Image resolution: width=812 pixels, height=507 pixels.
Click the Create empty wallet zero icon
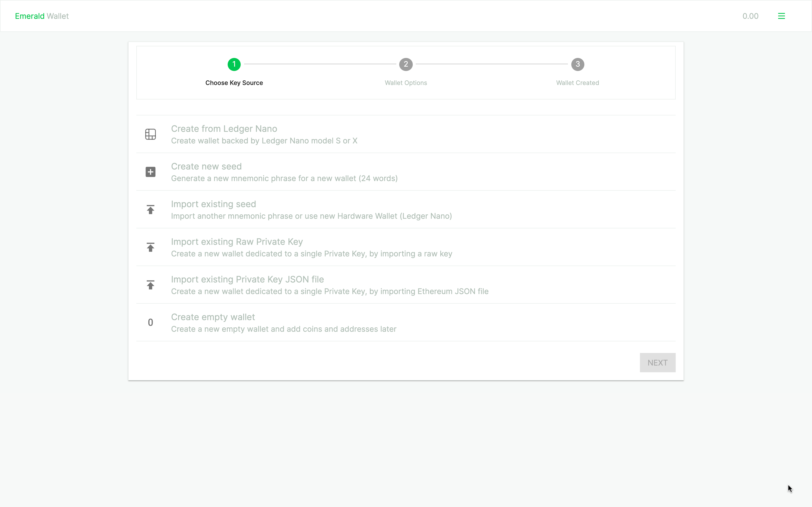tap(150, 322)
